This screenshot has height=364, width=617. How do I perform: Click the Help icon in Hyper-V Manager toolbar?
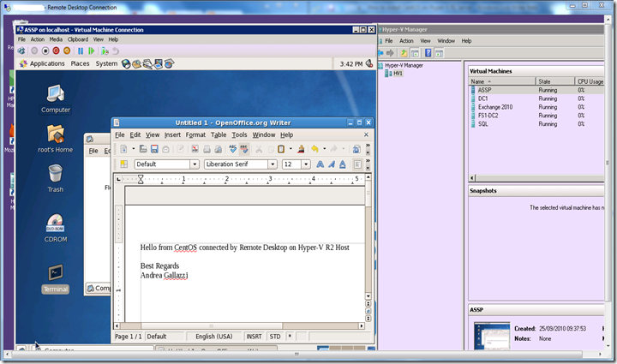coord(427,53)
